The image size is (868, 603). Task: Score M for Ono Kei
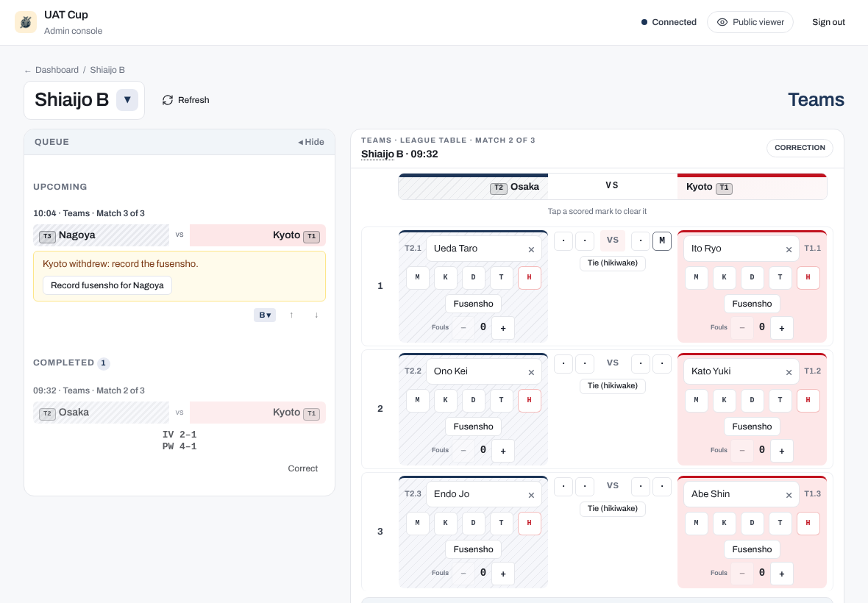click(417, 400)
